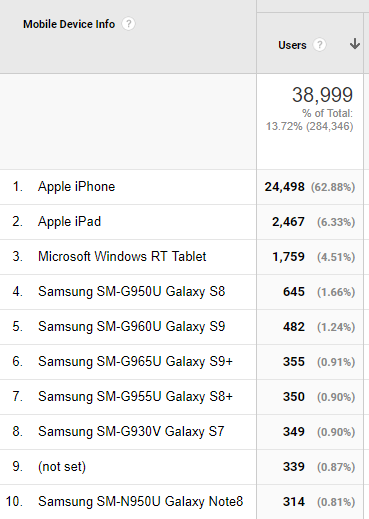Open the Apple iPad device link
Viewport: 369px width, 519px height.
pos(69,222)
